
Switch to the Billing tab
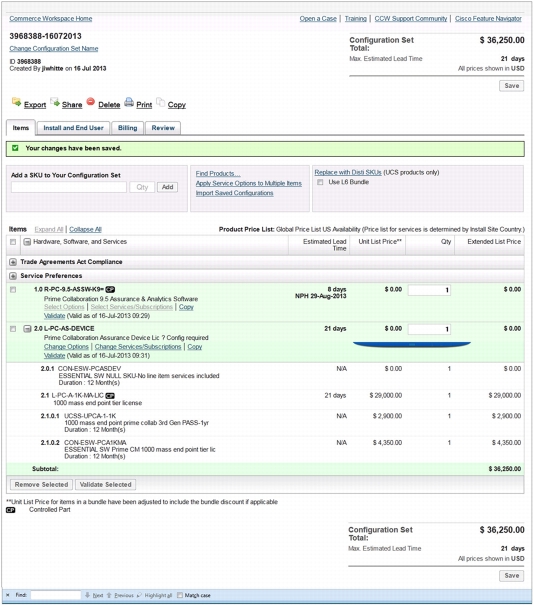(x=128, y=128)
